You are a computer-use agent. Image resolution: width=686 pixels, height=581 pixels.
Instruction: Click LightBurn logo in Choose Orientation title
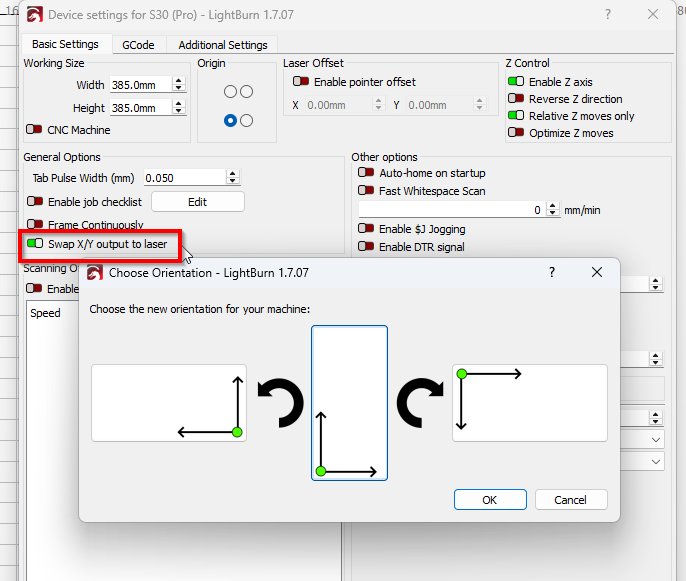(x=95, y=273)
